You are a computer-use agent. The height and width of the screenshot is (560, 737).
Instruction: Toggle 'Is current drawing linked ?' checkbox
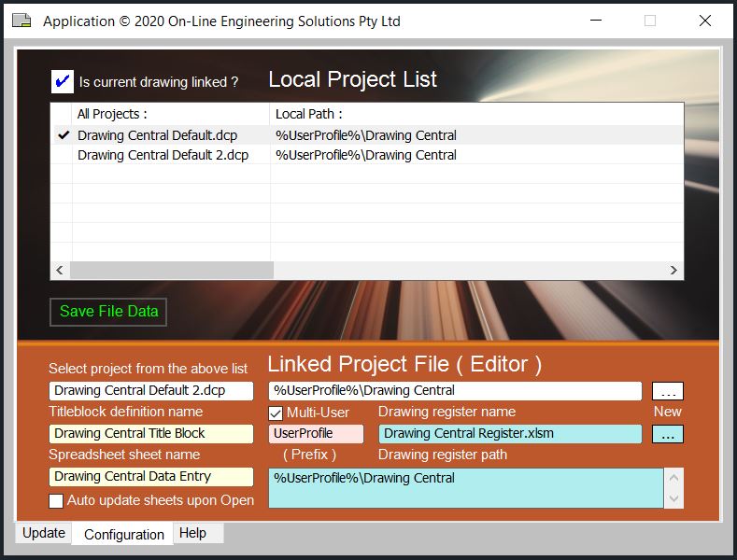tap(63, 82)
